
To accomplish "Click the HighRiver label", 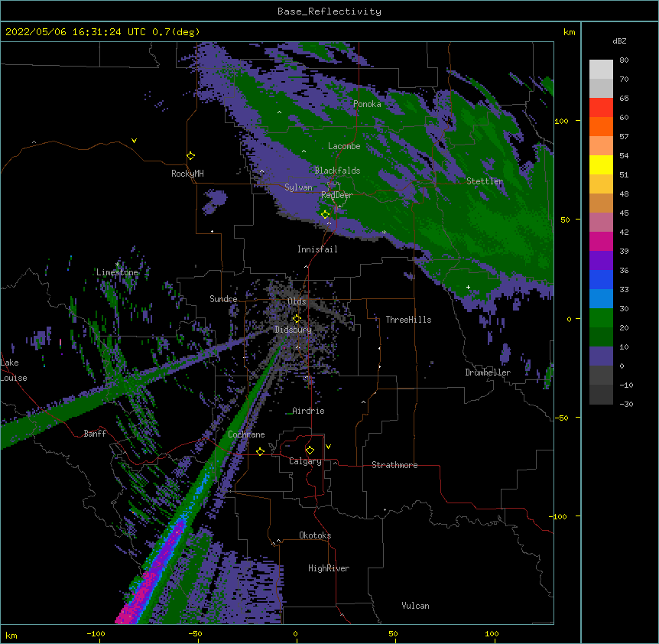I will click(329, 568).
